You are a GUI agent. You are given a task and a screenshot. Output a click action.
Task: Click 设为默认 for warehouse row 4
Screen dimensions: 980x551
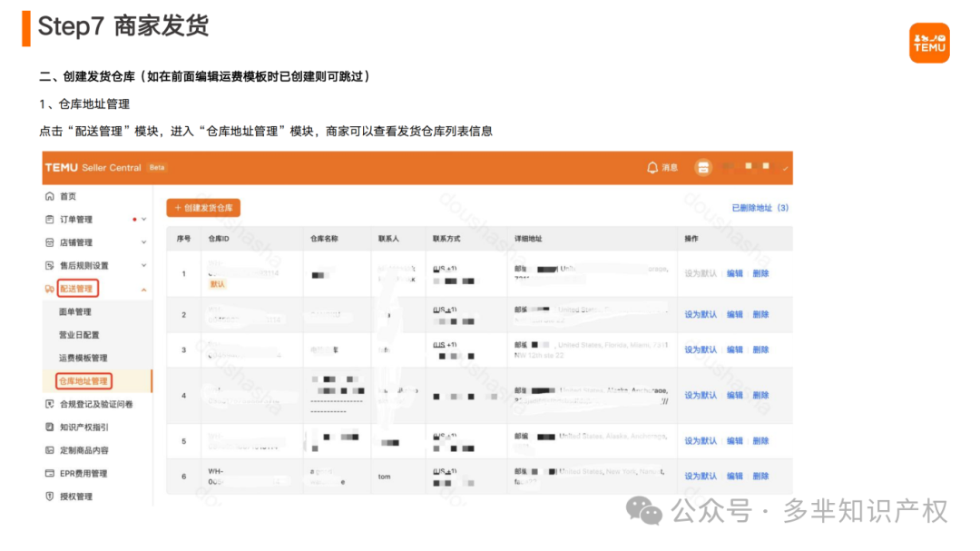pos(701,395)
